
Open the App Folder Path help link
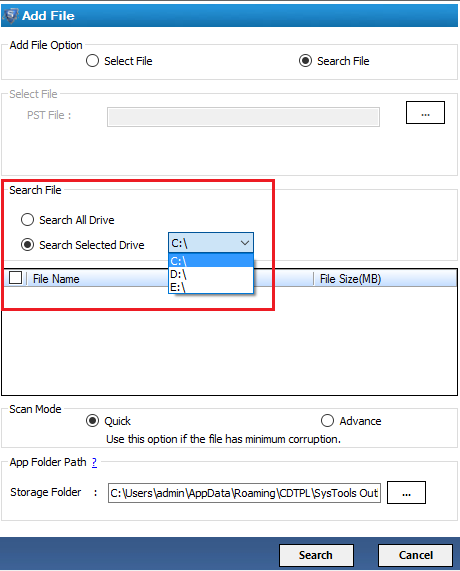(94, 462)
